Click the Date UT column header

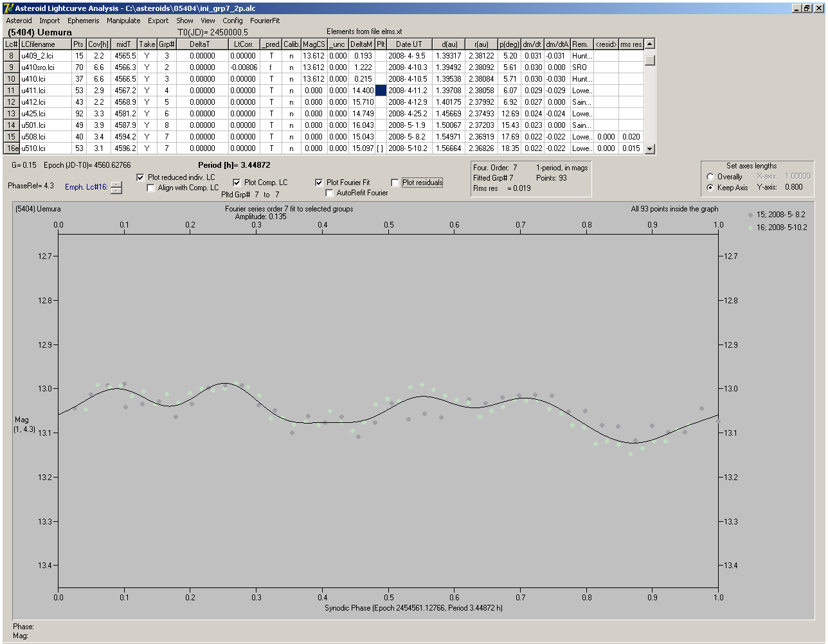[x=409, y=44]
